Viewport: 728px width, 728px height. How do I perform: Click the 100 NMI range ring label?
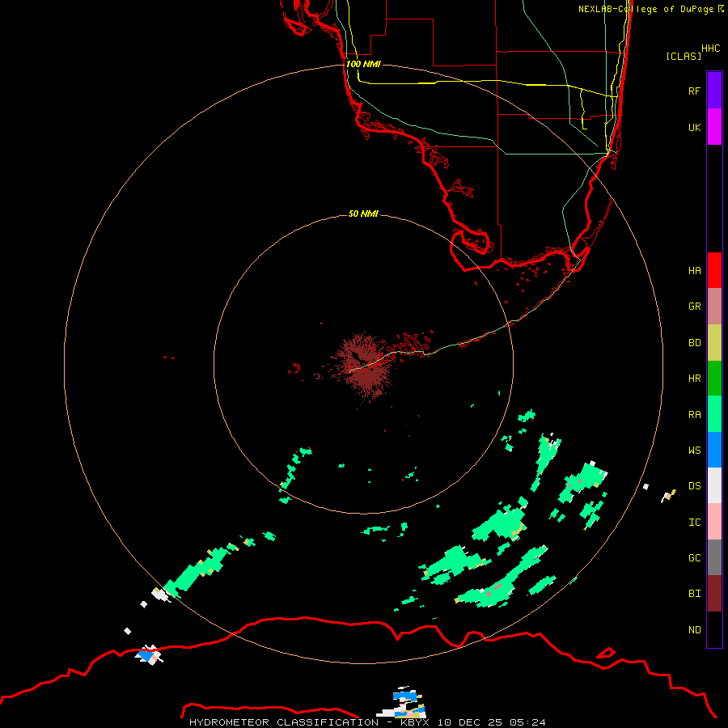point(363,64)
